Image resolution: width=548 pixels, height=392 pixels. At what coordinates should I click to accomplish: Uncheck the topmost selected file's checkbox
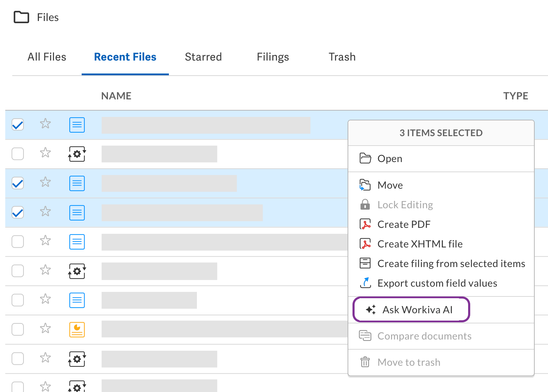pyautogui.click(x=18, y=125)
